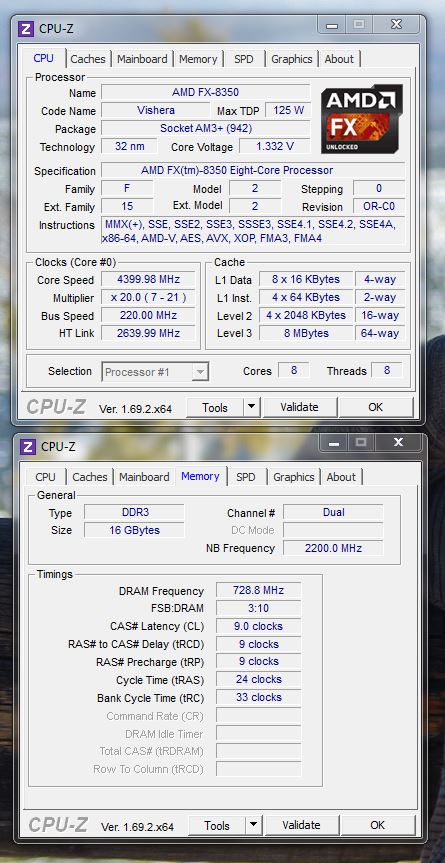Click the 728.8 MHz DRAM Frequency value
445x863 pixels.
tap(259, 590)
